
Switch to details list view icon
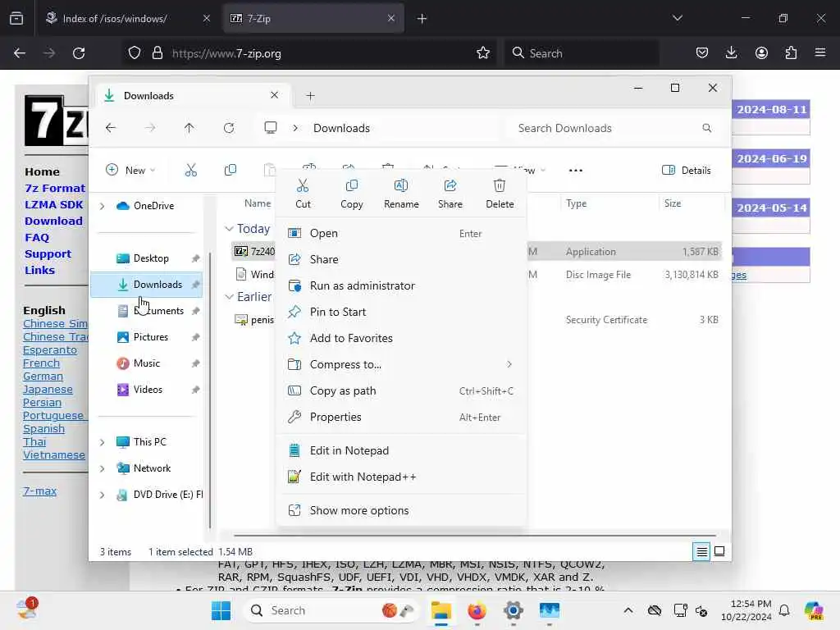pos(701,551)
